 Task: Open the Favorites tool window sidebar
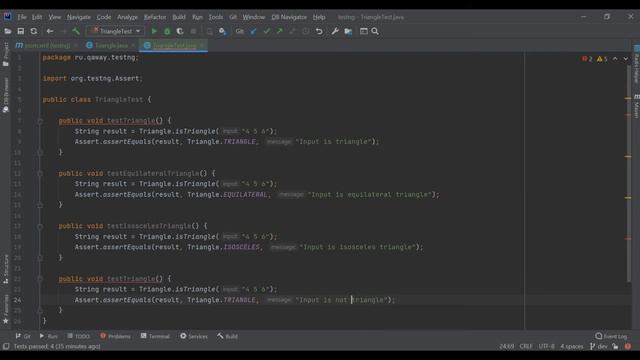coord(6,309)
